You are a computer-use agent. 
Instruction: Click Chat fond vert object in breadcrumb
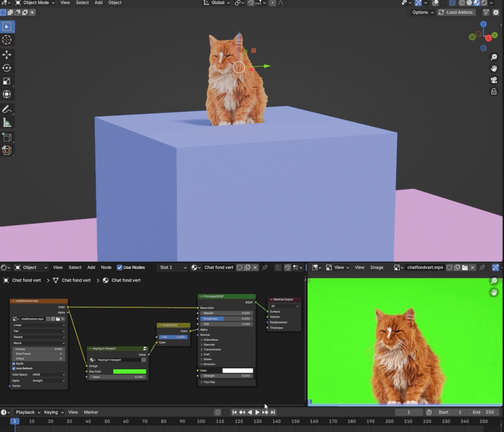[26, 280]
